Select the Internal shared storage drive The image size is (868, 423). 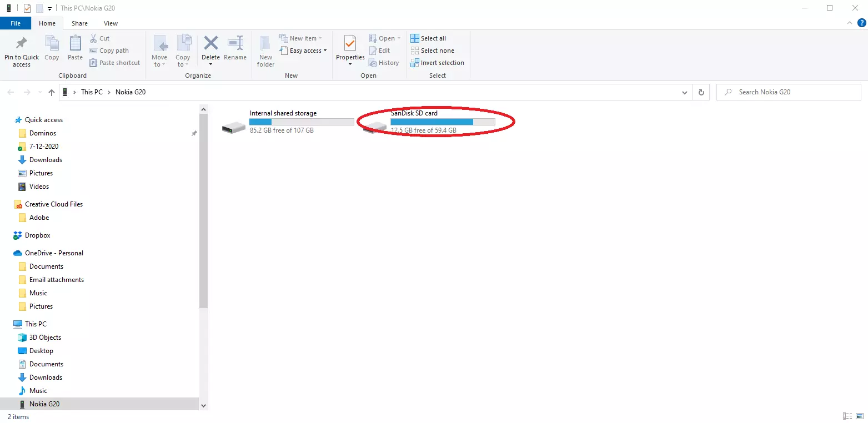pos(288,122)
